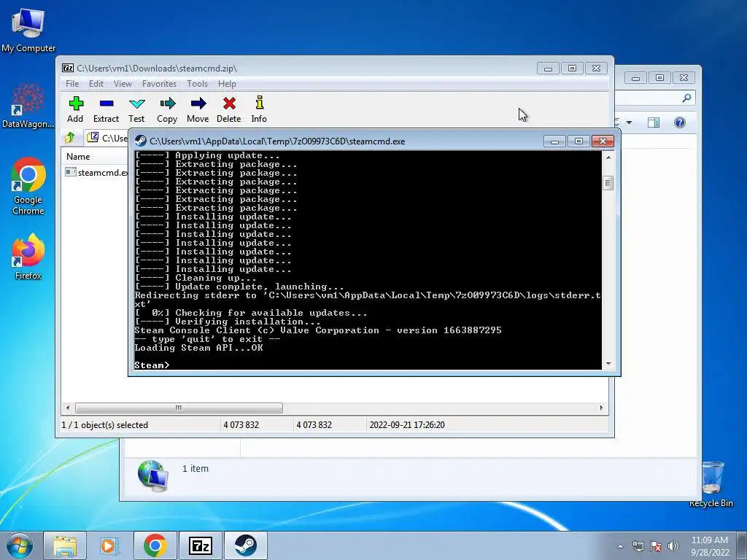
Task: Open the Tools menu in 7-Zip
Action: 197,84
